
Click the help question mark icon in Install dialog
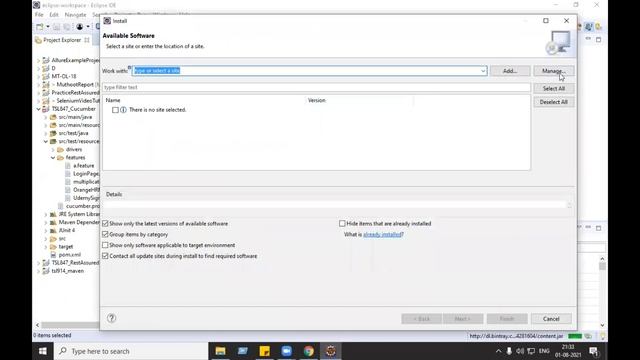pos(111,318)
